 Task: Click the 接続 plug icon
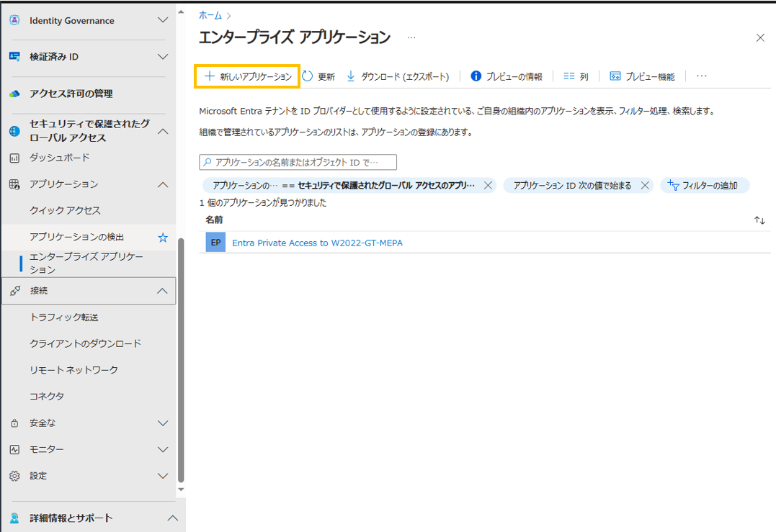(x=15, y=291)
